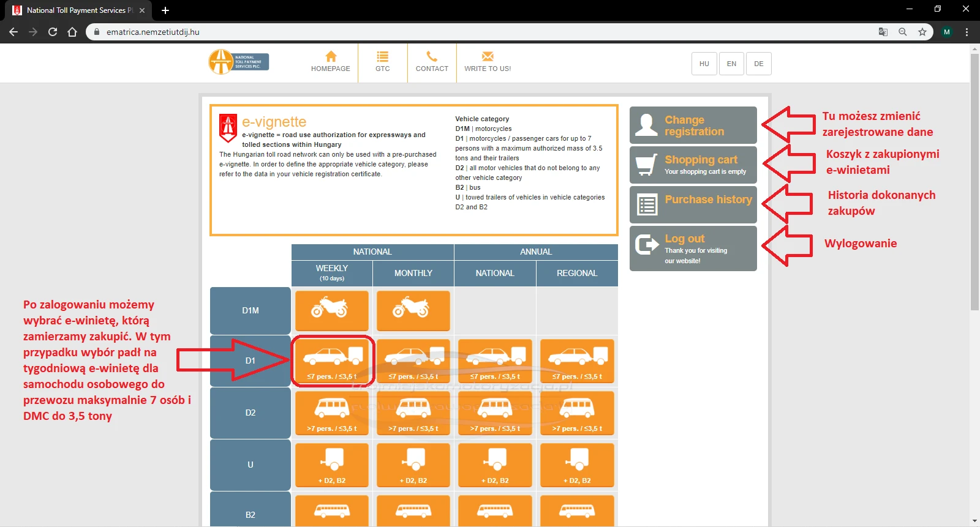
Task: Pick annual national U trailer vignette
Action: 495,465
